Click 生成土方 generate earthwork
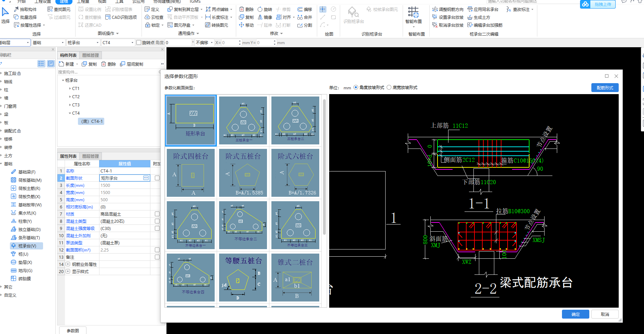 479,17
